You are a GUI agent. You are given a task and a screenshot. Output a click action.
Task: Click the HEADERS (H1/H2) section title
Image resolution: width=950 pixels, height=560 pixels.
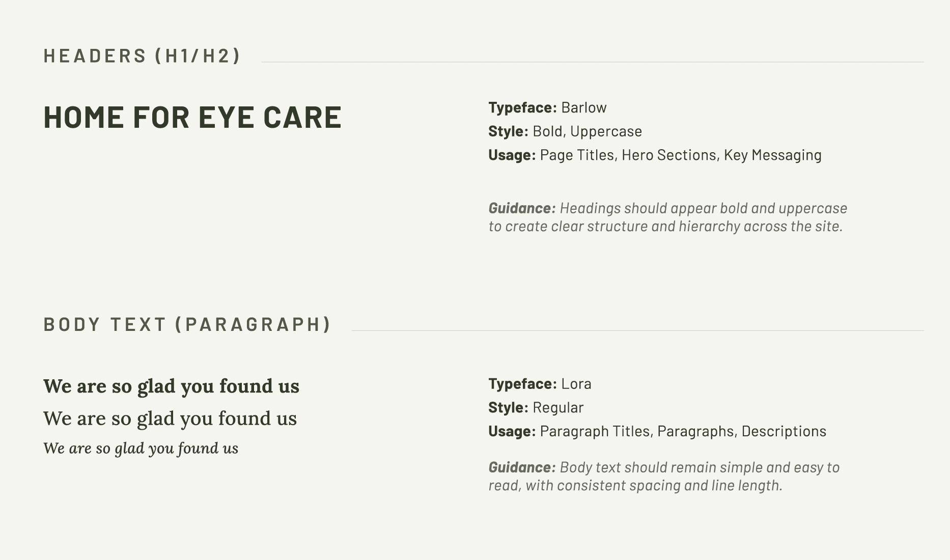[x=142, y=56]
